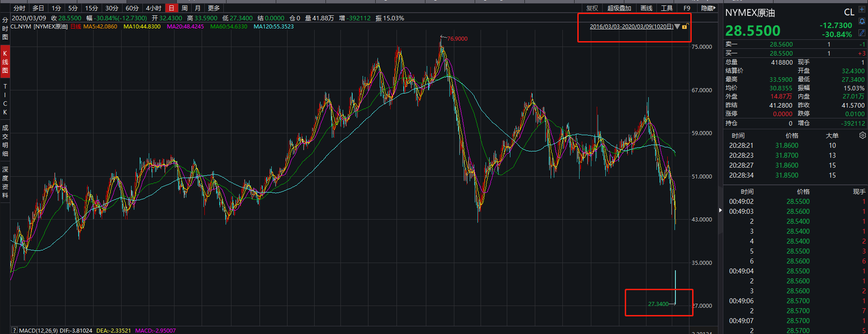Hide the quote panel via 隐藏 arrow
This screenshot has width=868, height=334.
(x=708, y=8)
